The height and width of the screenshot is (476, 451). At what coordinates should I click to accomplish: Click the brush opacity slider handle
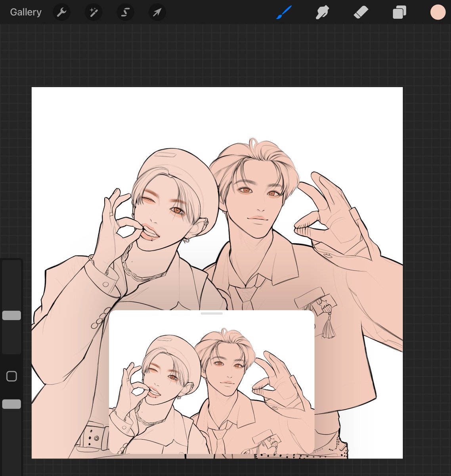click(x=11, y=404)
